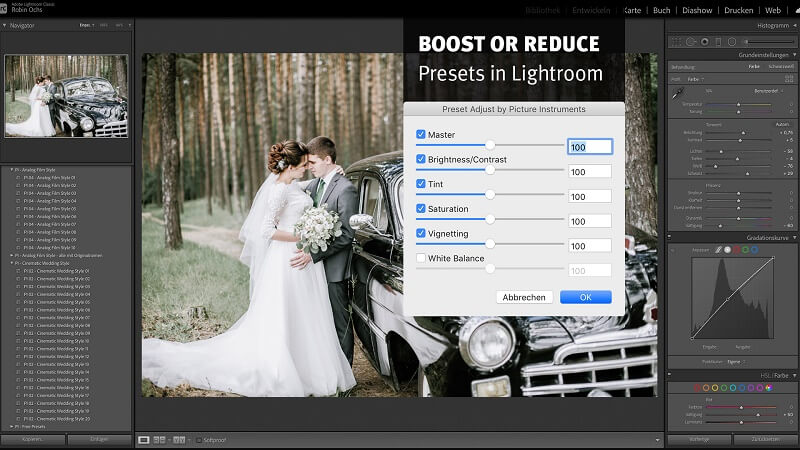Pick the white balance eyedropper
Image resolution: width=800 pixels, height=450 pixels.
(678, 93)
